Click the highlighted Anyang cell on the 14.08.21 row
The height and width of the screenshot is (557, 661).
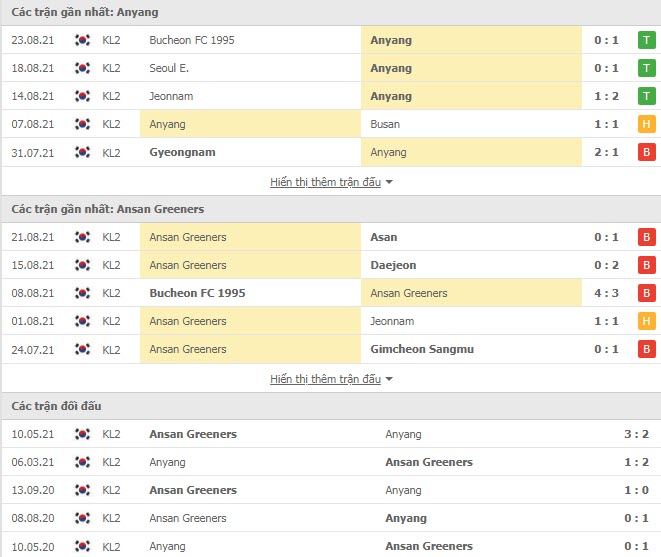click(x=471, y=96)
